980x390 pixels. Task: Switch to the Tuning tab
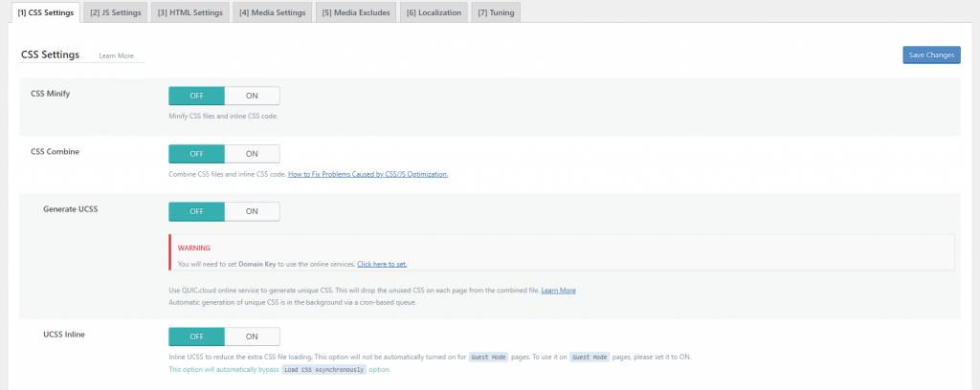click(x=495, y=12)
